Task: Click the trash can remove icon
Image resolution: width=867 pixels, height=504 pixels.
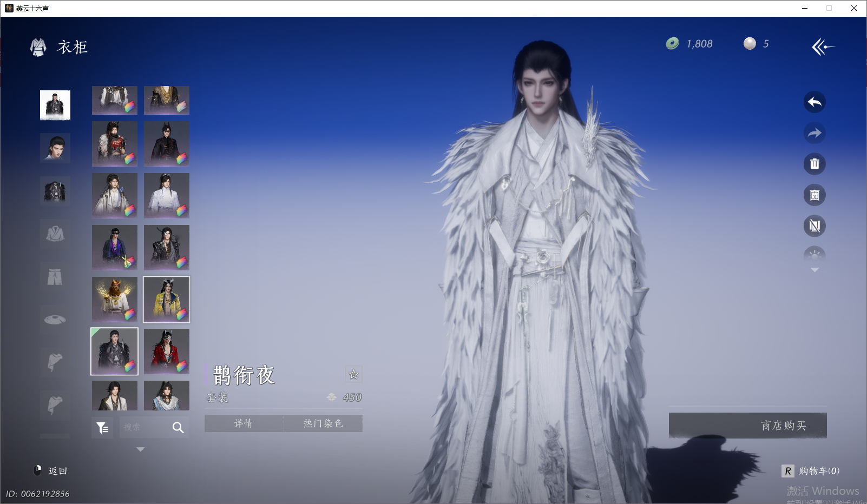Action: 815,164
